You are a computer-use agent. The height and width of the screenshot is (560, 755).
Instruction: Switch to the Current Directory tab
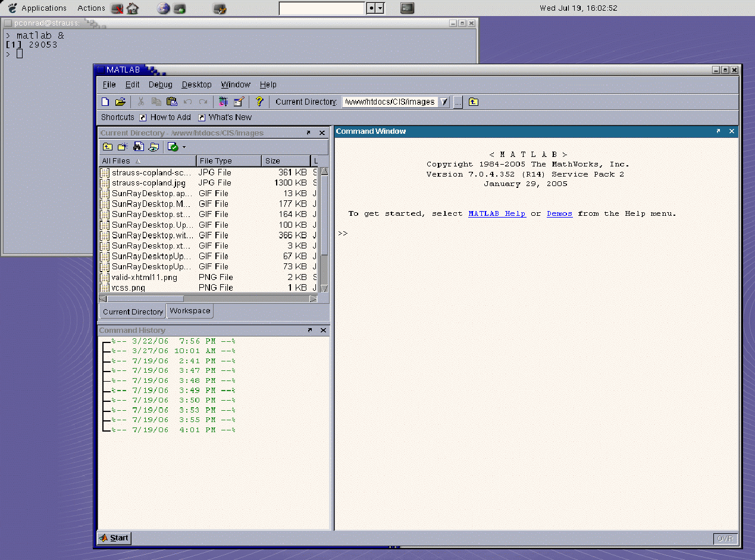click(x=133, y=312)
